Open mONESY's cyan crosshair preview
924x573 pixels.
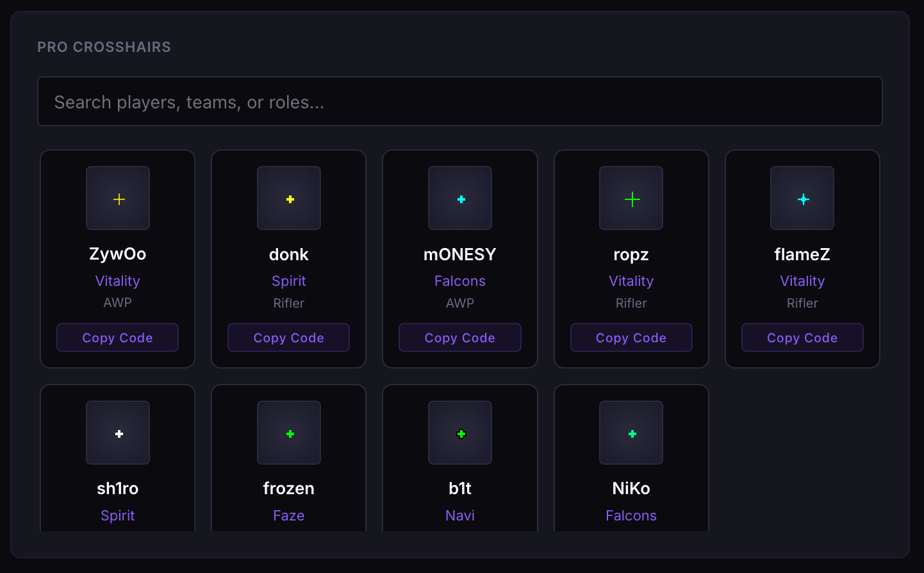pyautogui.click(x=460, y=198)
